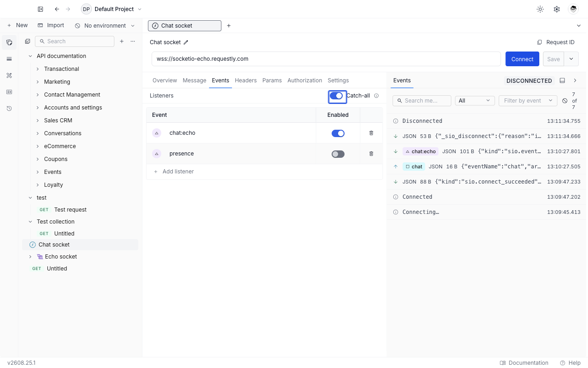
Task: Delete the presence listener
Action: [x=371, y=154]
